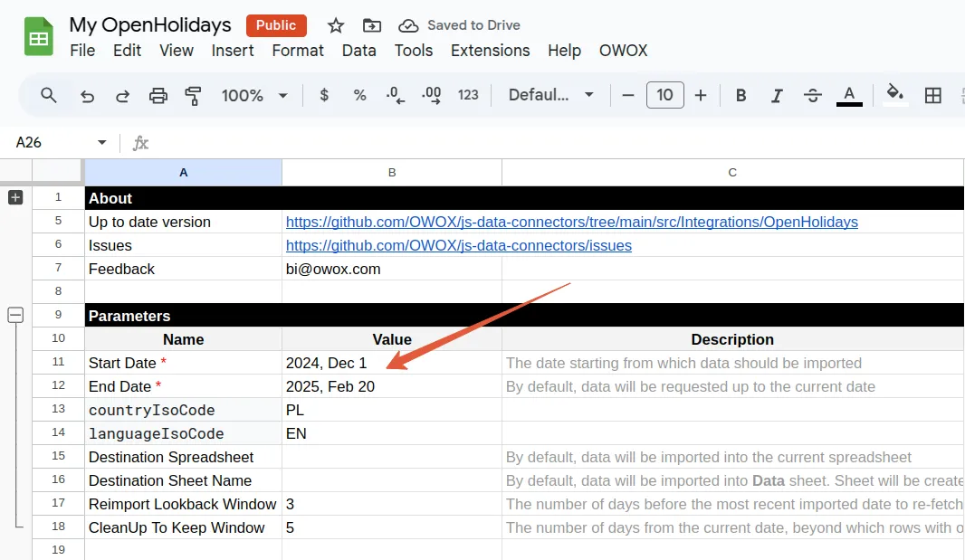Click the Public sharing badge
This screenshot has height=560, width=965.
click(276, 25)
